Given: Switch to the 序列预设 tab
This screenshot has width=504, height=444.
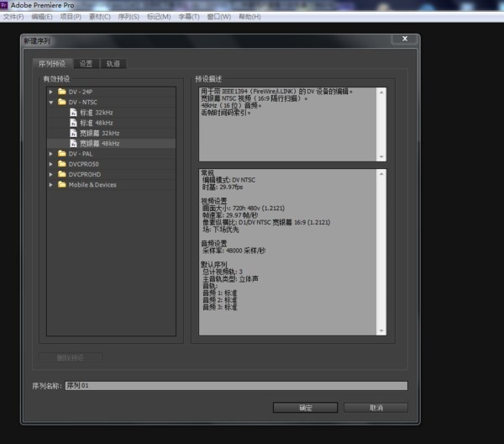Looking at the screenshot, I should click(x=52, y=63).
